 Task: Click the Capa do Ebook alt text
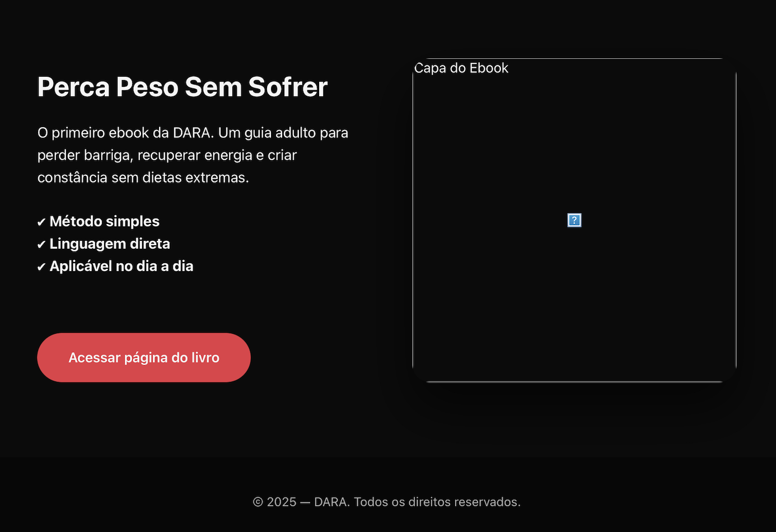[x=461, y=68]
